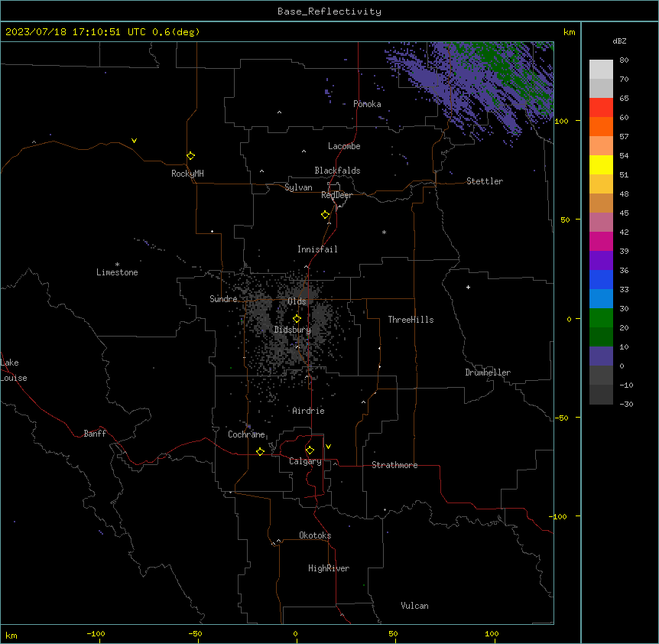This screenshot has width=659, height=644.
Task: Click the 0 tick on horizontal axis
Action: pyautogui.click(x=295, y=633)
